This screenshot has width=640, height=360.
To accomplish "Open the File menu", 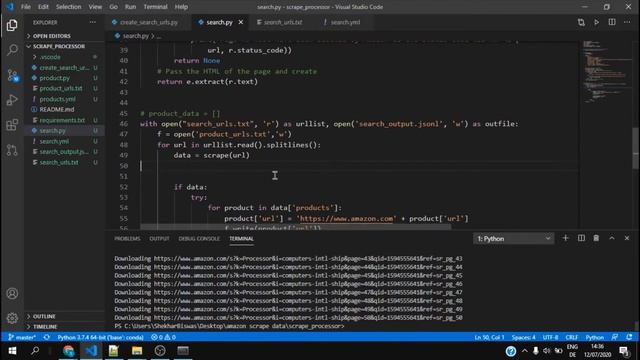I will 25,7.
